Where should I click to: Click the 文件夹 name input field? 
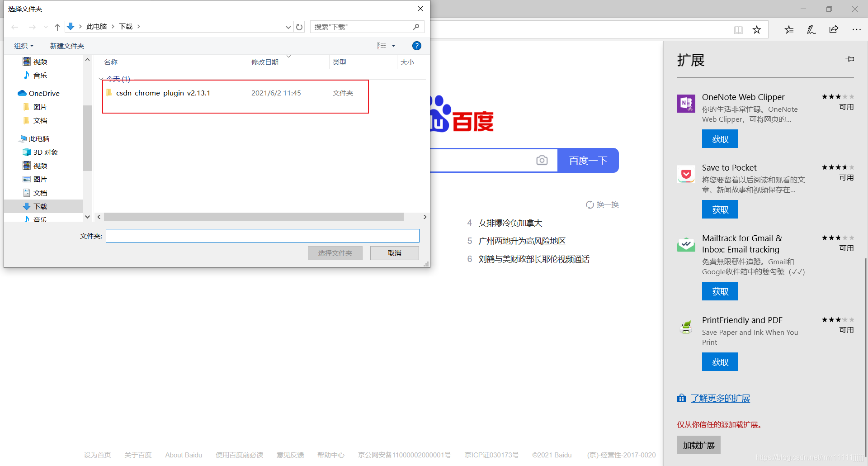262,235
